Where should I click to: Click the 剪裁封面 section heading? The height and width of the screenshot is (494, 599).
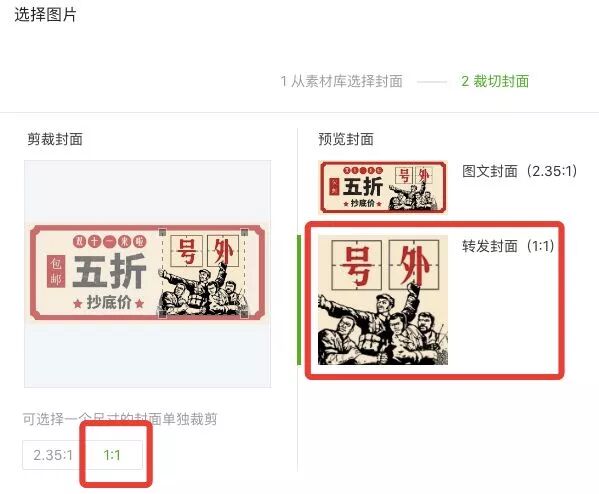(x=55, y=139)
